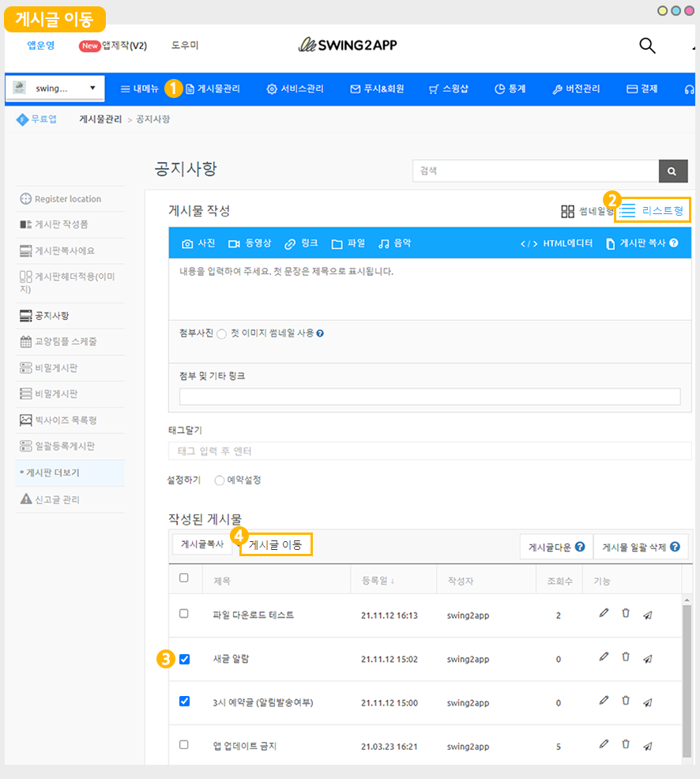700x779 pixels.
Task: Edit the 파일 다운로드 테스트 post pencil icon
Action: click(x=604, y=613)
